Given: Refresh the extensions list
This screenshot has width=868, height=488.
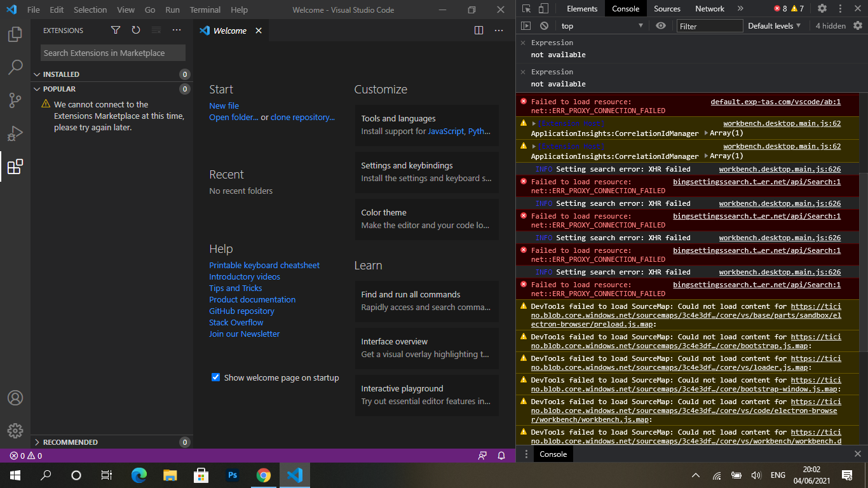Looking at the screenshot, I should (136, 30).
